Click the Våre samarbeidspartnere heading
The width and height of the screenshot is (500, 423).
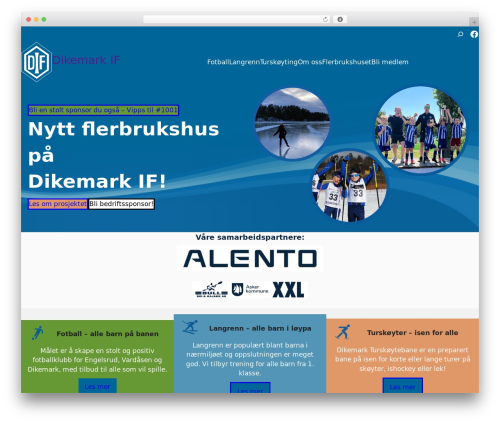250,237
